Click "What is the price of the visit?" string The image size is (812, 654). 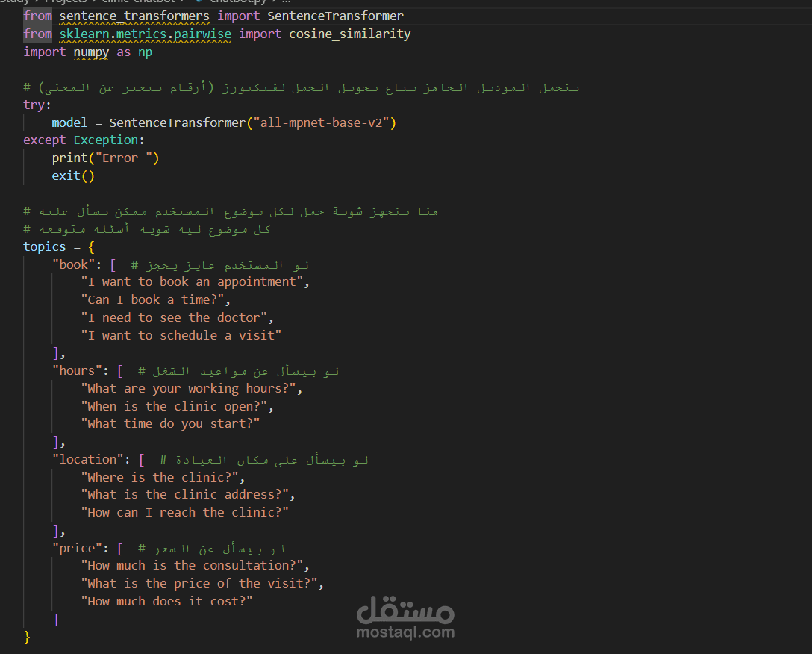(199, 584)
